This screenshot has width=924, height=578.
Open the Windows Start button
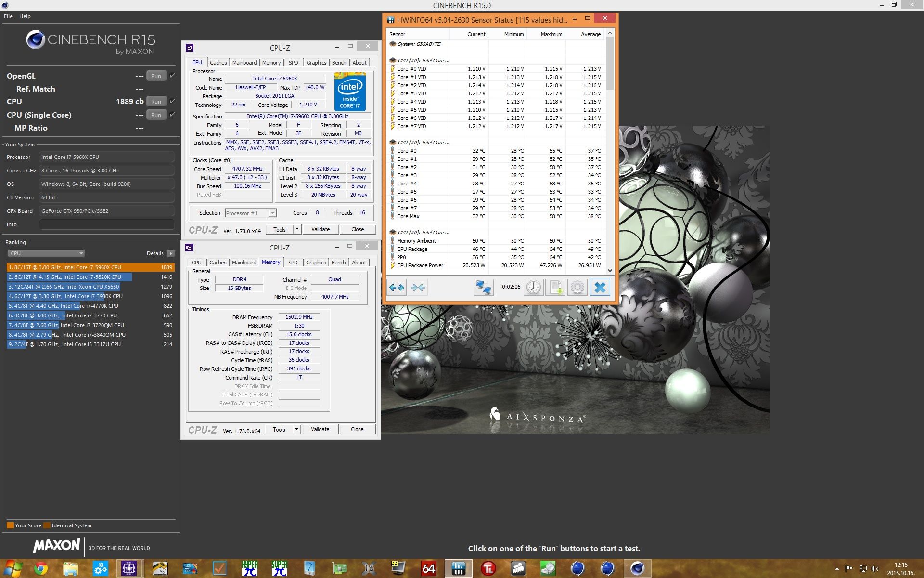(12, 569)
